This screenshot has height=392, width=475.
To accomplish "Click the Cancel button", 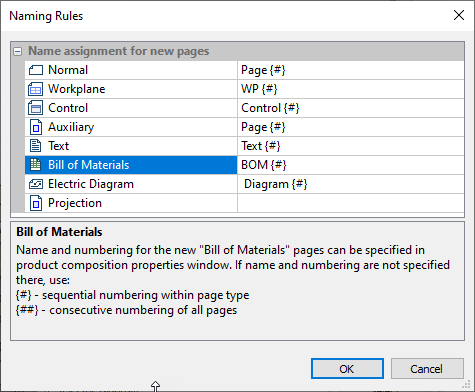I will (427, 369).
